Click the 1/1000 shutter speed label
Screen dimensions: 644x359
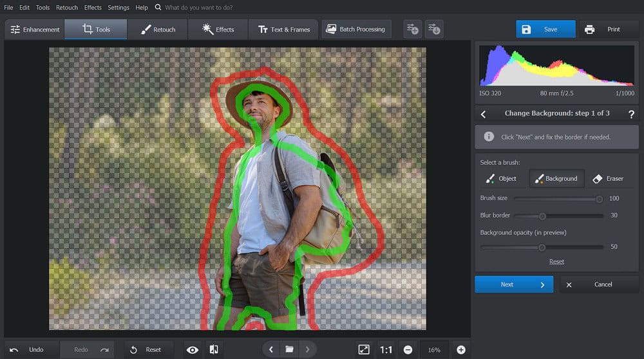pos(625,93)
